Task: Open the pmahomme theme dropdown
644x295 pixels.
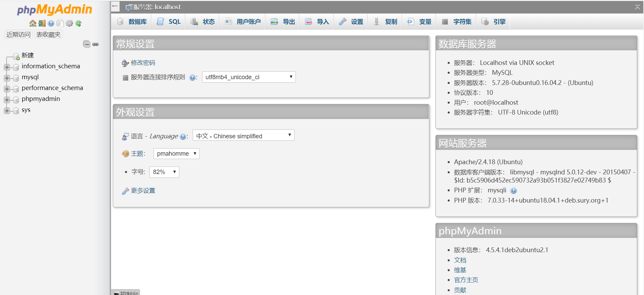Action: (x=176, y=154)
